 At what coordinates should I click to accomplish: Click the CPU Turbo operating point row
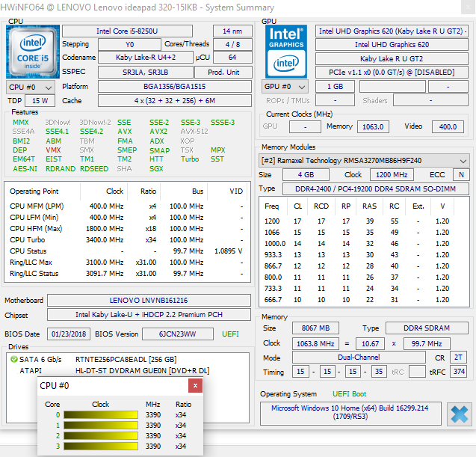point(127,240)
